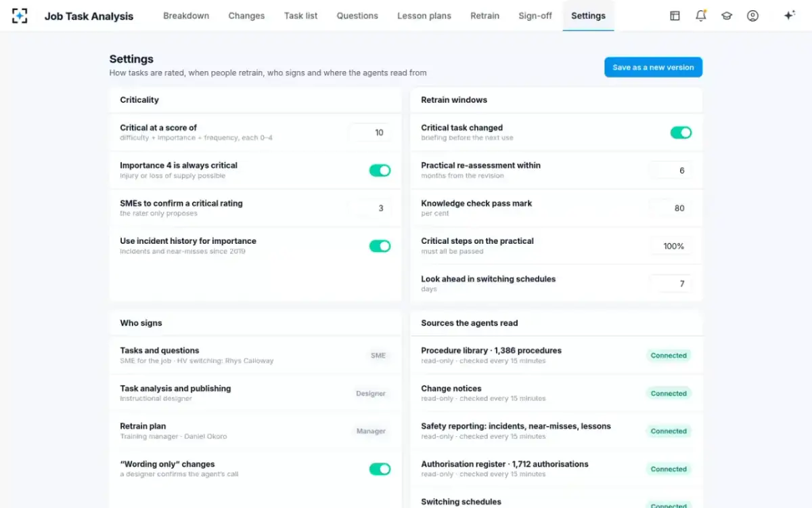Screen dimensions: 812x508
Task: Edit Practical re-assessment within months field
Action: pos(670,171)
